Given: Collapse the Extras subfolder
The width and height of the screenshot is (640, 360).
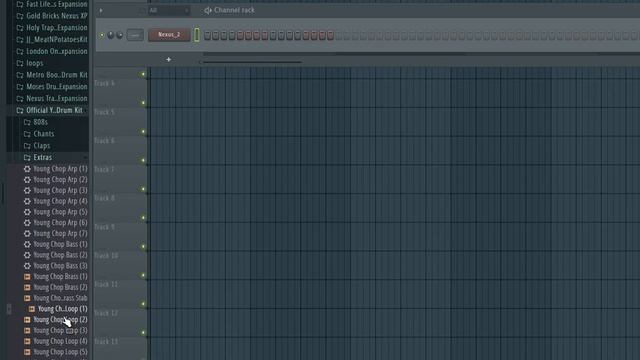Looking at the screenshot, I should (38, 158).
